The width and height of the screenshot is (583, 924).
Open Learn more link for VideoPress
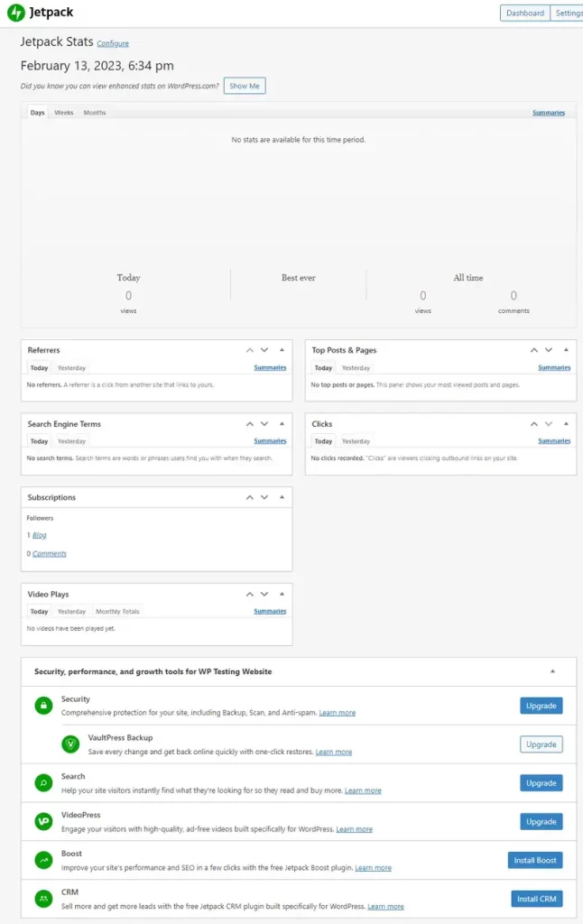coord(355,829)
